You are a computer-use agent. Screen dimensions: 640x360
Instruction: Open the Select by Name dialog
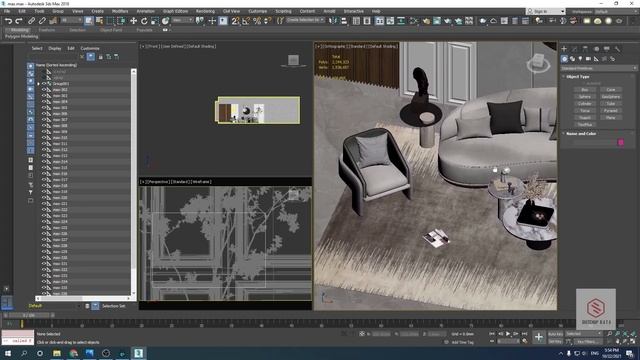coord(99,21)
